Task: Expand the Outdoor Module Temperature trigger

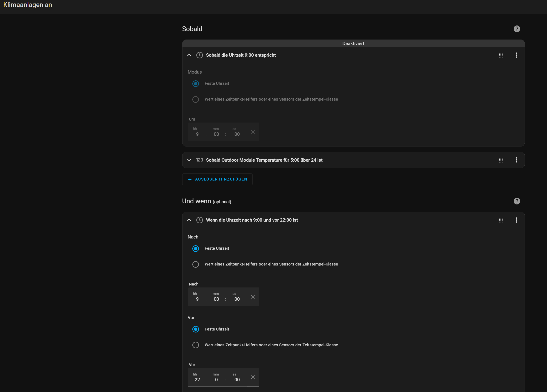Action: point(189,160)
